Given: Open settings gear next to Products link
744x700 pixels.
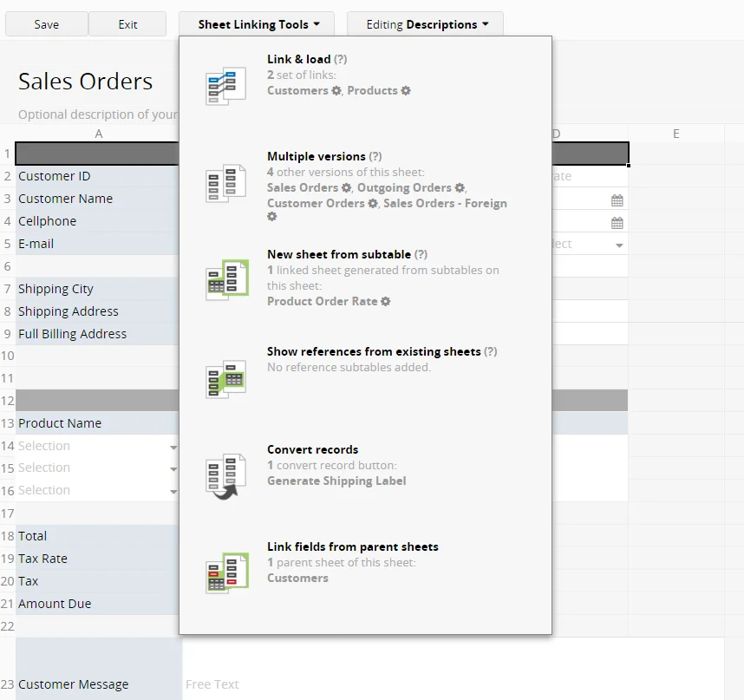Looking at the screenshot, I should point(406,90).
